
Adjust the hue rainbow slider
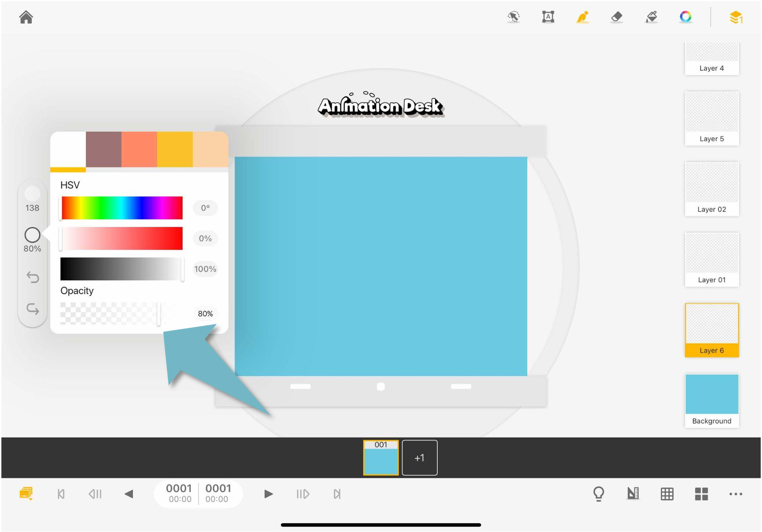[x=122, y=208]
